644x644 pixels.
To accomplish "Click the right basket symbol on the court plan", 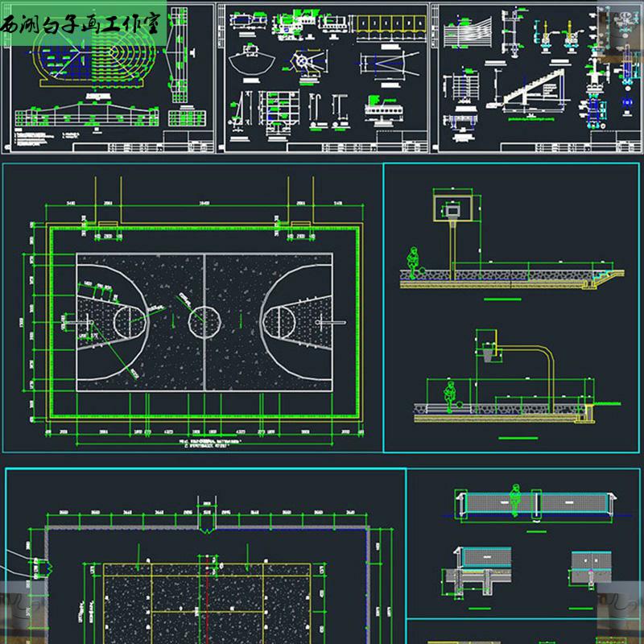I will click(x=331, y=323).
